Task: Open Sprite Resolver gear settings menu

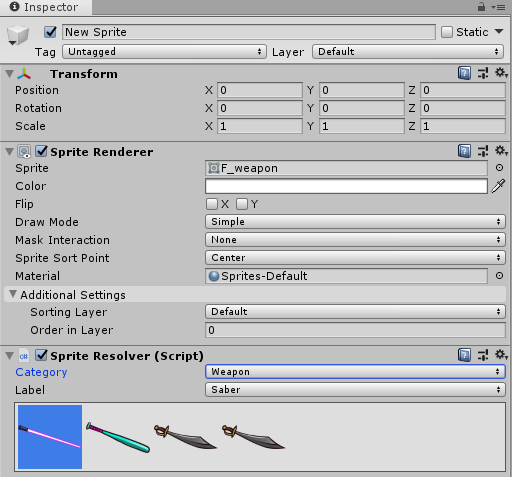Action: pos(501,355)
